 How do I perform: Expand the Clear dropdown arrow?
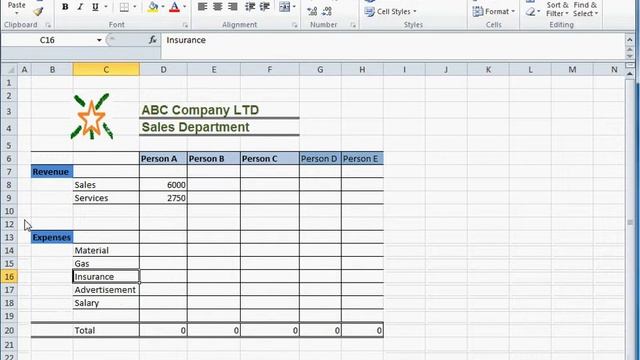tap(539, 12)
